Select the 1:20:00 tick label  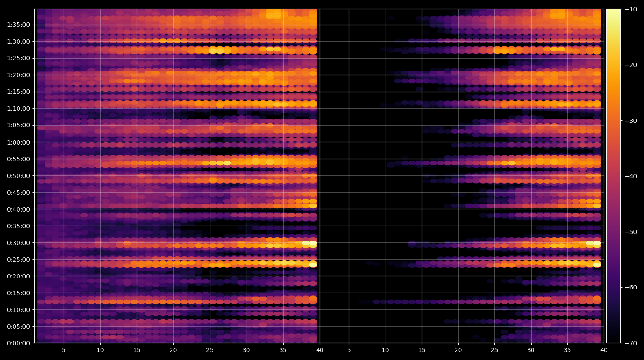(19, 75)
